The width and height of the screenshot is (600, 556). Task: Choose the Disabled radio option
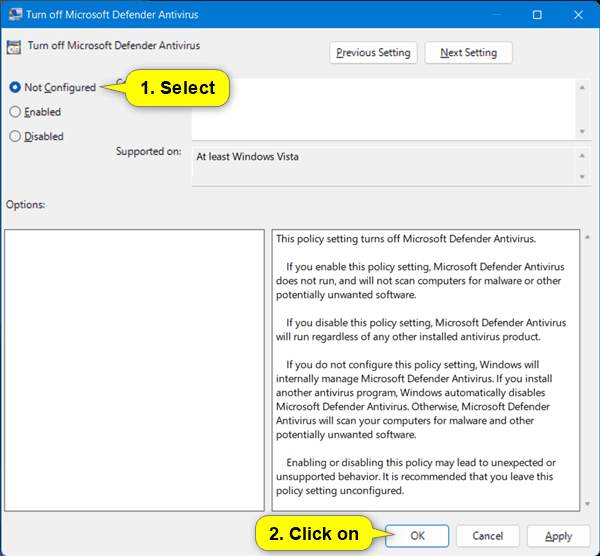(x=15, y=136)
